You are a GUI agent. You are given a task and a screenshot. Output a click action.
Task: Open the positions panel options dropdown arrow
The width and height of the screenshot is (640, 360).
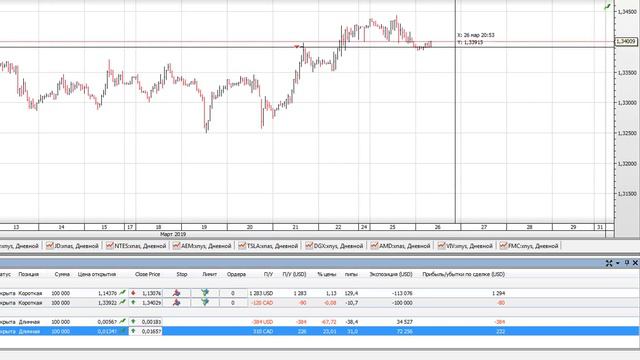coord(618,263)
